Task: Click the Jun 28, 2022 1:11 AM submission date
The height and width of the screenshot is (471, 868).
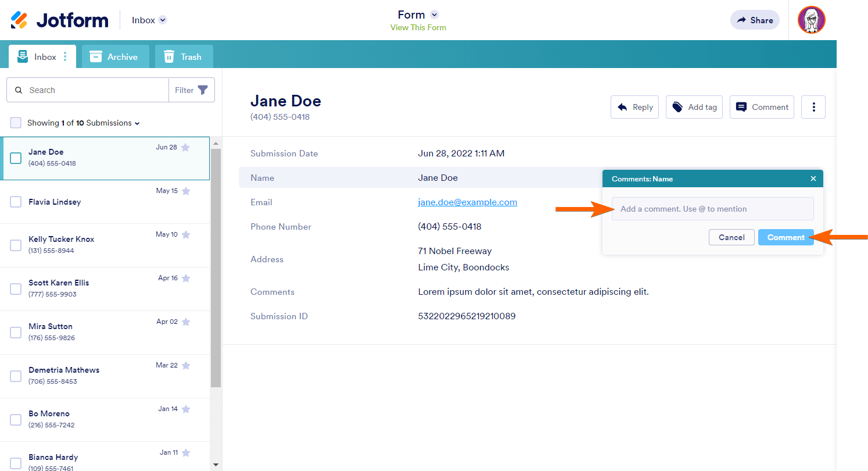Action: point(461,154)
